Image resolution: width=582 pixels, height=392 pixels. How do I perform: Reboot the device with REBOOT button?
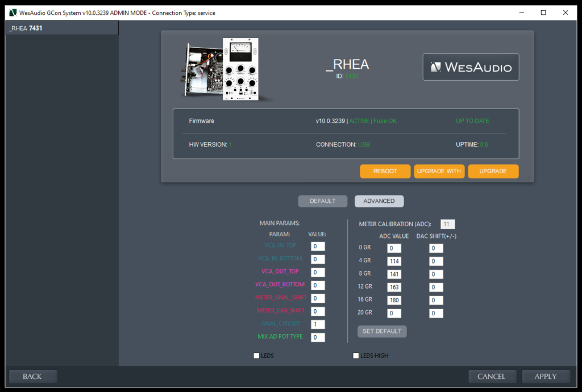point(385,172)
